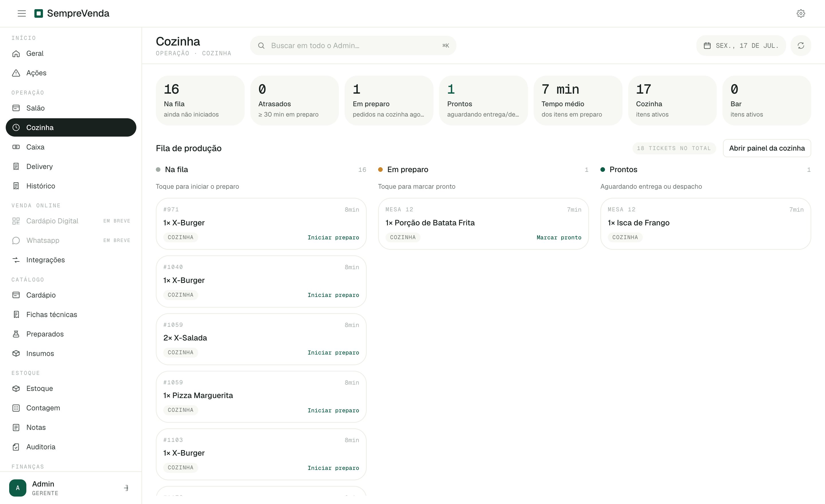Open Geral in the sidebar
This screenshot has width=825, height=504.
click(x=71, y=54)
